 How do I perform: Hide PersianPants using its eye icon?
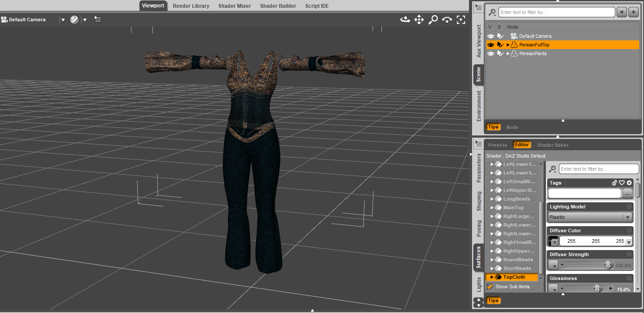click(x=491, y=53)
